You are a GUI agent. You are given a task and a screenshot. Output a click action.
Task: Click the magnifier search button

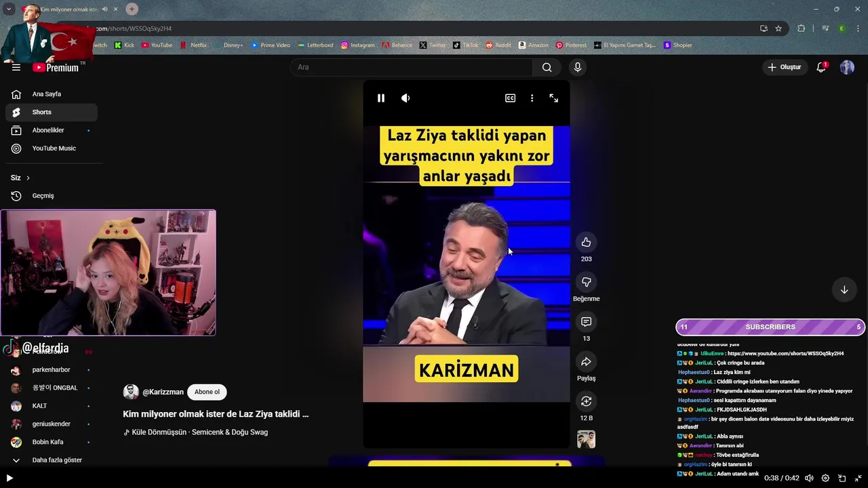[x=547, y=67]
